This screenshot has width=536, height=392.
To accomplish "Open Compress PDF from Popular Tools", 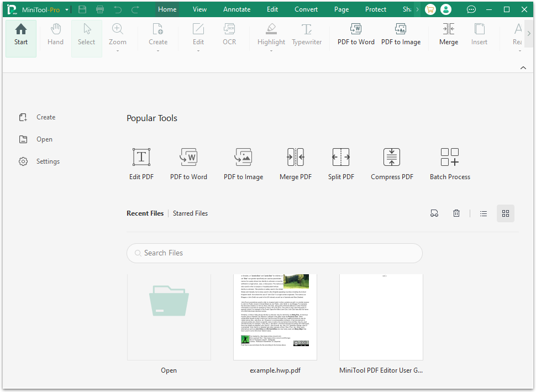I will 392,164.
